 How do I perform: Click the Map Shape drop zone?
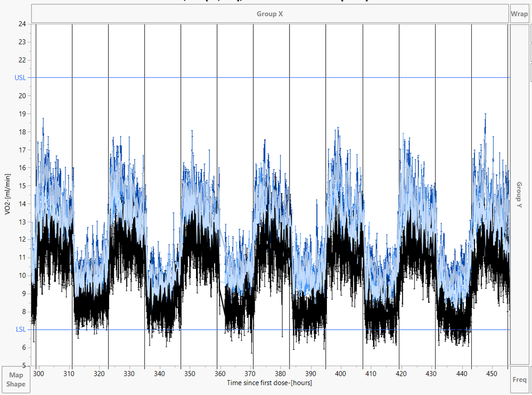tap(15, 379)
